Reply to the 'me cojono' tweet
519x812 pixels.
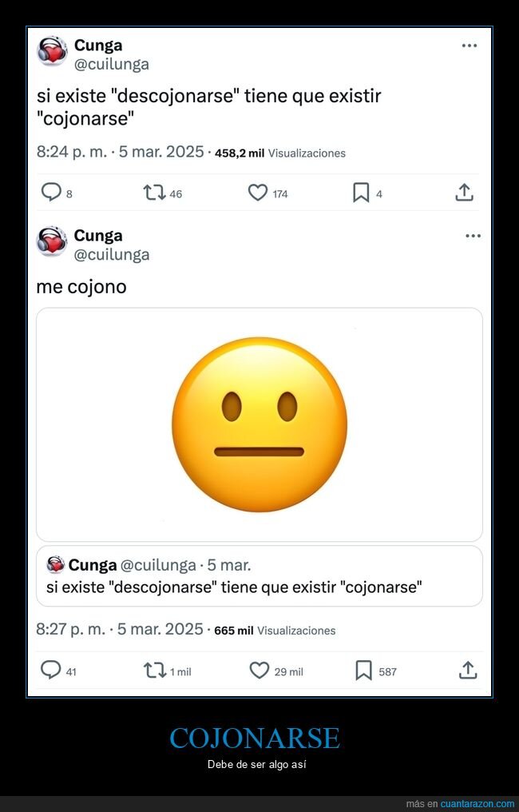pos(51,671)
